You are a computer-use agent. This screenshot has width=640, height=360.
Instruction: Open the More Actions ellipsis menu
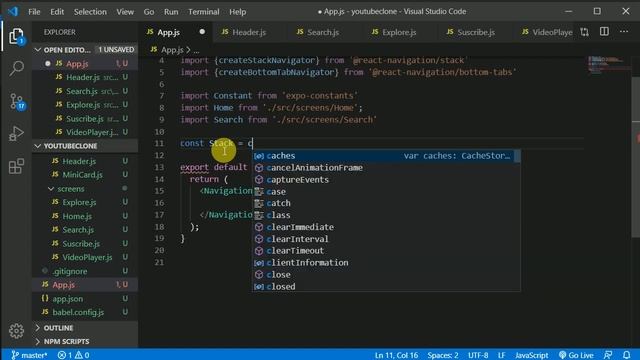[624, 32]
